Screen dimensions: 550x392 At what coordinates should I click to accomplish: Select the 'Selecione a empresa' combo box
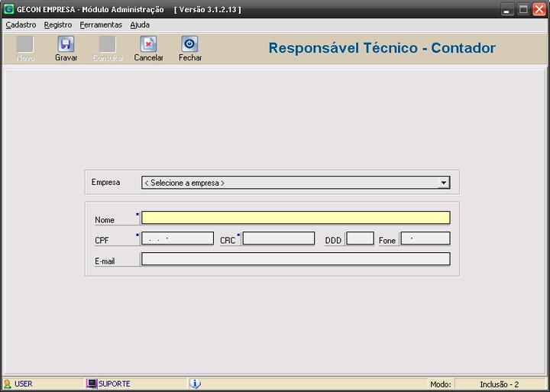(290, 183)
